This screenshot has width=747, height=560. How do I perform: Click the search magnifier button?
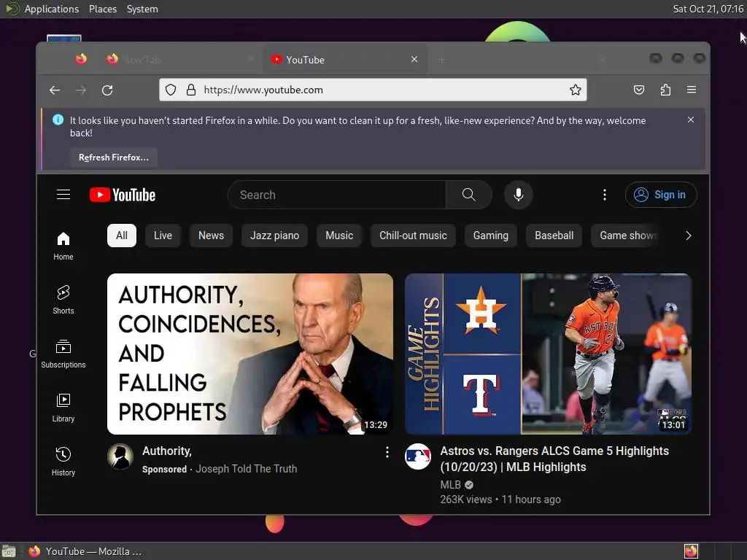click(x=469, y=195)
